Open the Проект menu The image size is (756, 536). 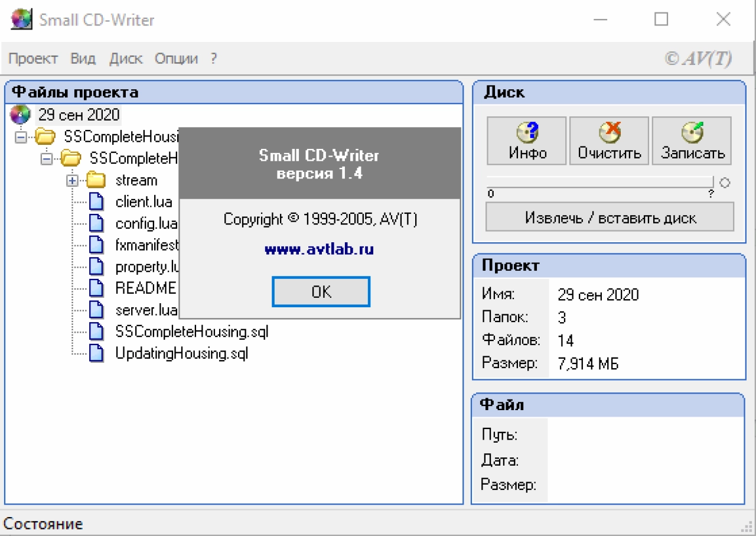point(33,59)
